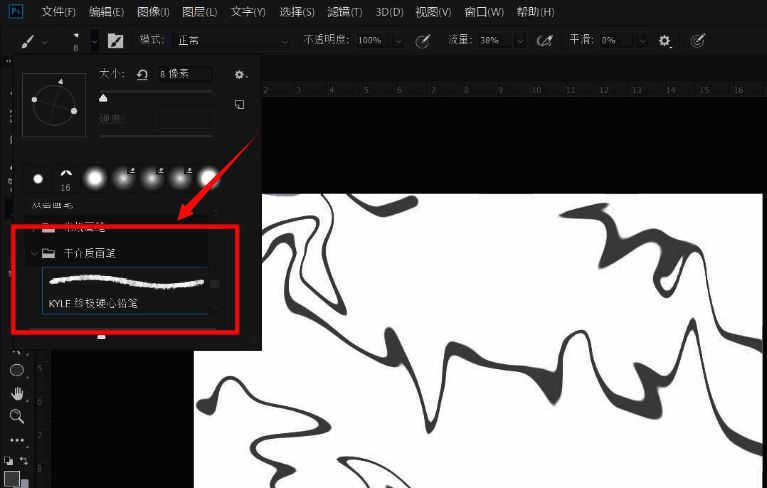Viewport: 767px width, 488px height.
Task: Pick the recent brush labeled 16
Action: [66, 179]
